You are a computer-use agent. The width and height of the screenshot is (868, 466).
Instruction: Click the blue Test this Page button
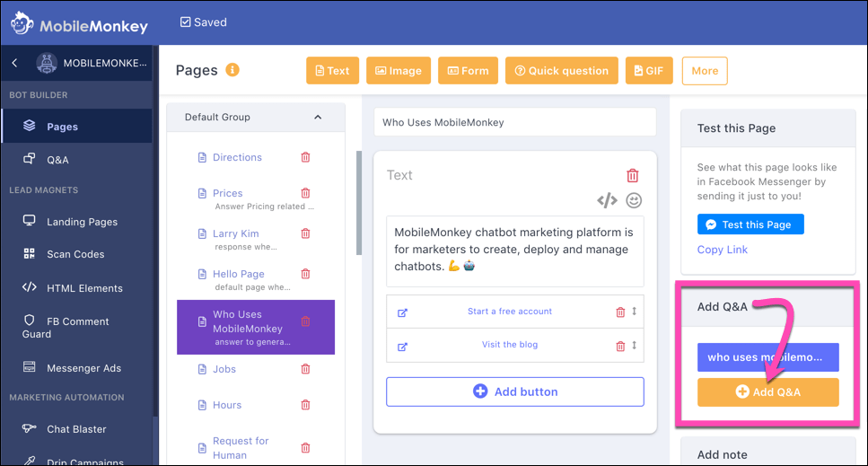point(750,224)
